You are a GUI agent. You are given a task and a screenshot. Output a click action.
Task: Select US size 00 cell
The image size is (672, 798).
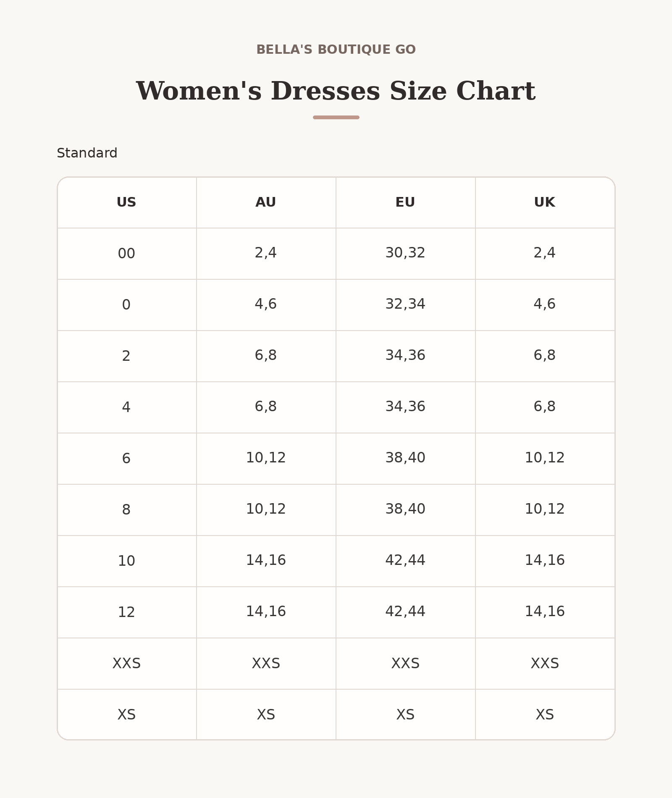(126, 254)
